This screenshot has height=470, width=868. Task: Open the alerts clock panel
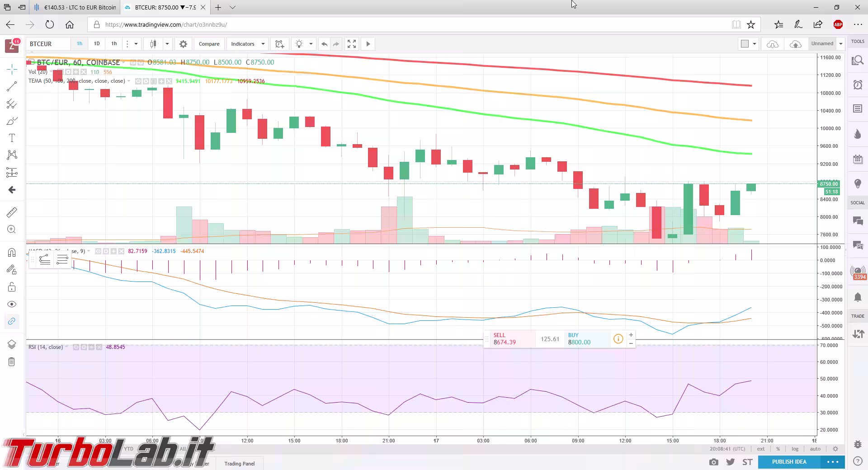tap(858, 85)
